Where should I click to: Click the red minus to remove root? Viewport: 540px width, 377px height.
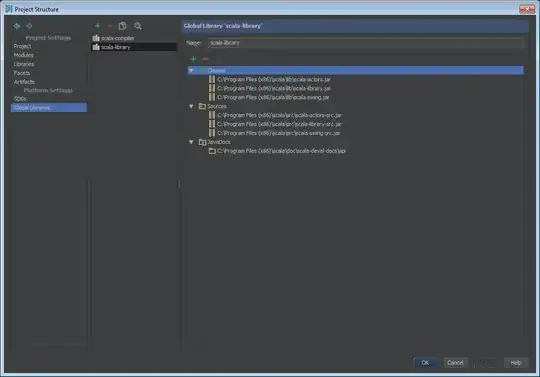205,59
